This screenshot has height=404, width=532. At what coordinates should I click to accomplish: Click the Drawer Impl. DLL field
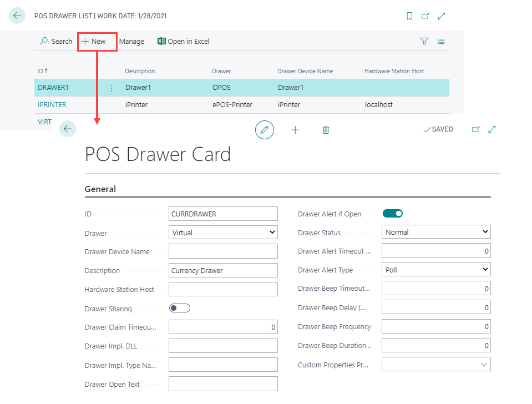coord(223,346)
